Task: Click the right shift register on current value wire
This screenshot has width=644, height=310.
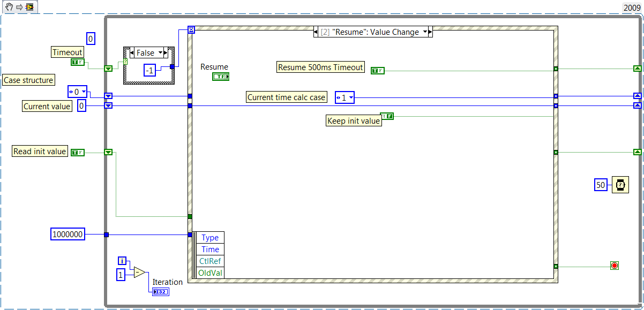Action: 637,105
